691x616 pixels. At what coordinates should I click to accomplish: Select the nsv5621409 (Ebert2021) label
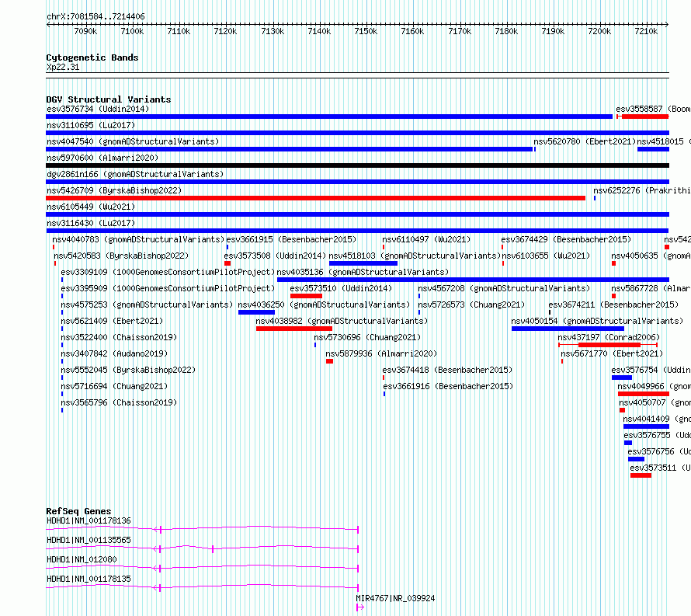point(112,321)
